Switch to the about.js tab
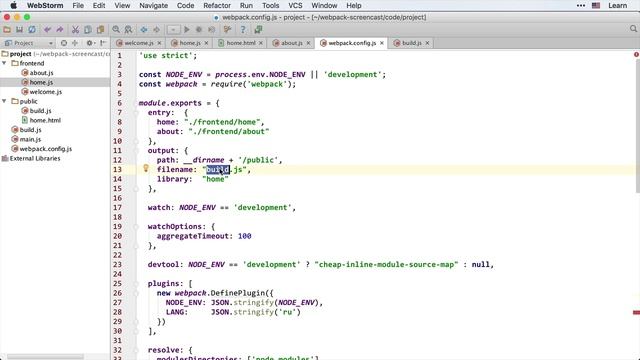Image resolution: width=640 pixels, height=360 pixels. [292, 43]
